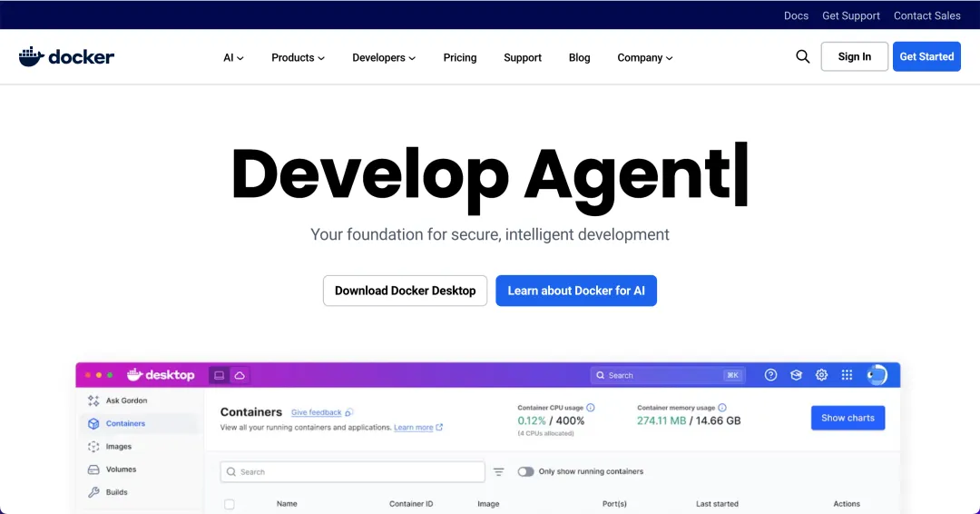Click the Builds wrench icon in sidebar
This screenshot has width=980, height=514.
pyautogui.click(x=93, y=492)
